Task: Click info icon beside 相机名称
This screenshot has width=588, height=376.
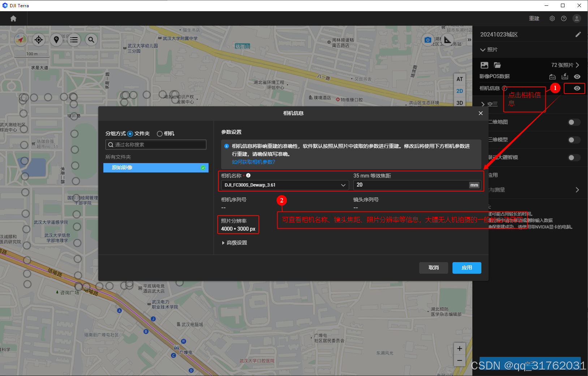Action: pos(248,175)
